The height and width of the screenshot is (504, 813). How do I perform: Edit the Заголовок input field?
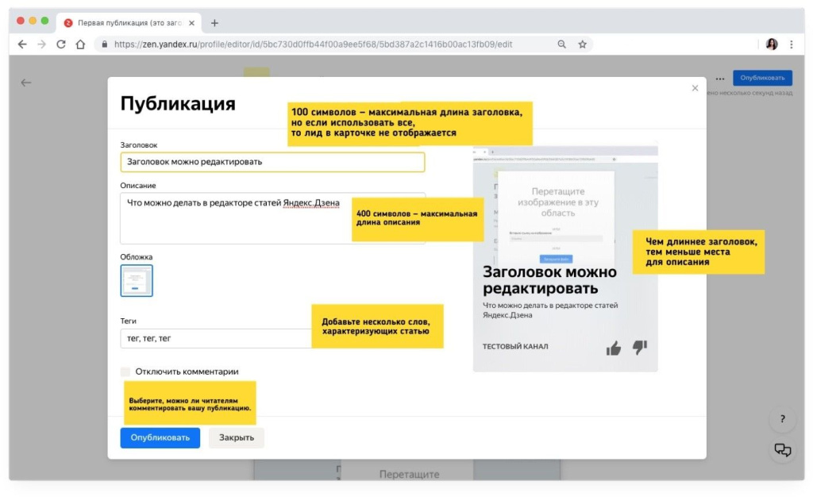[x=273, y=162]
